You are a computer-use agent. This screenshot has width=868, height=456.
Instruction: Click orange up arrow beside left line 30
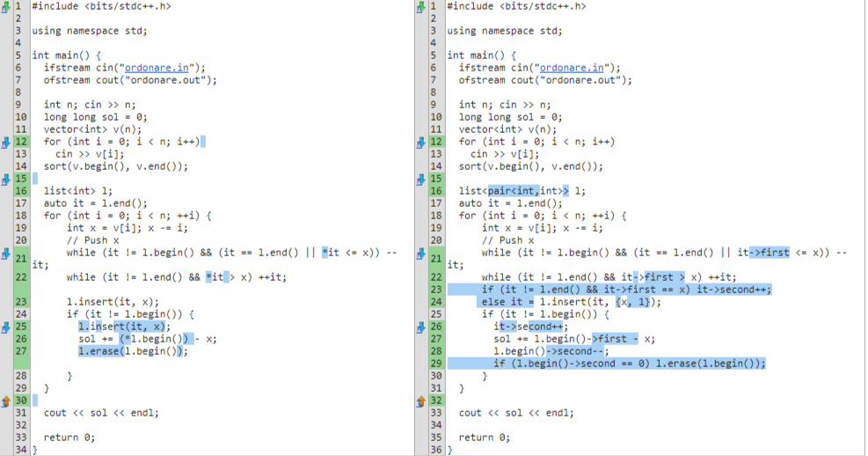5,401
